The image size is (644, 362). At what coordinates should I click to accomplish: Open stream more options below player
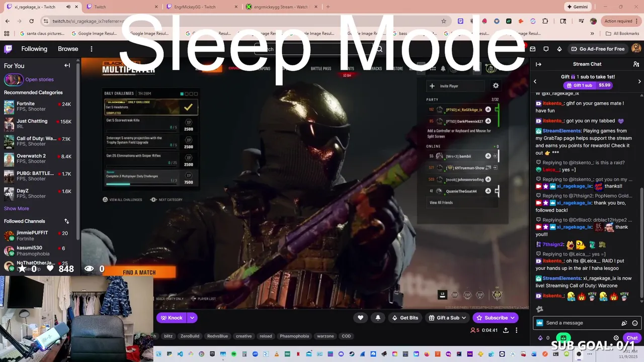pyautogui.click(x=516, y=330)
